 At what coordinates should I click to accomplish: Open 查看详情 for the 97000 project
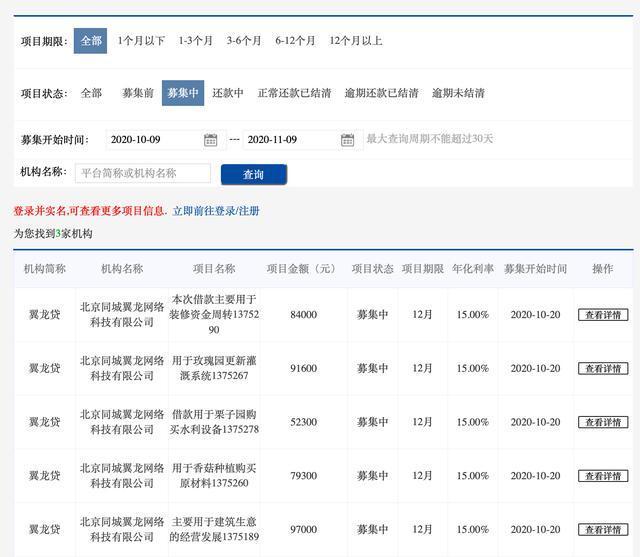coord(603,530)
